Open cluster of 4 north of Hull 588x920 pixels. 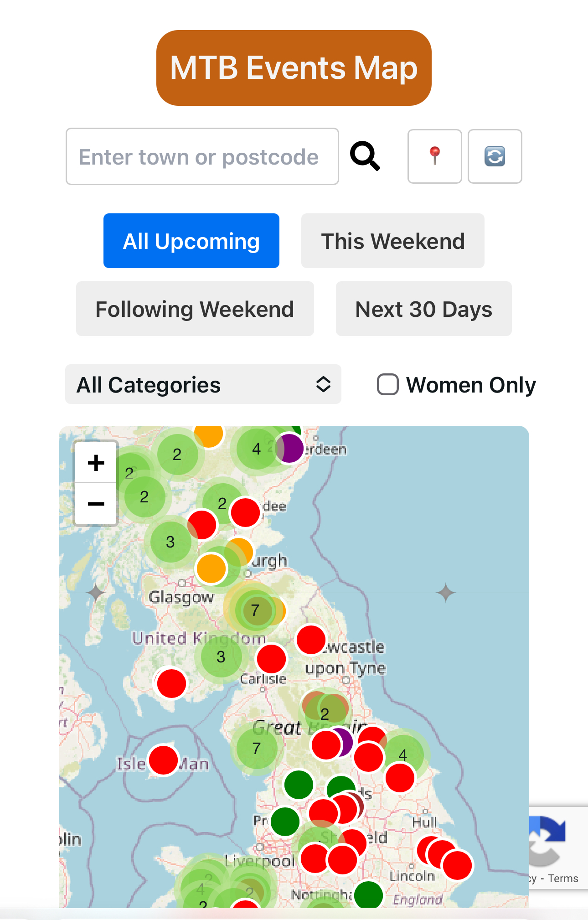[403, 755]
